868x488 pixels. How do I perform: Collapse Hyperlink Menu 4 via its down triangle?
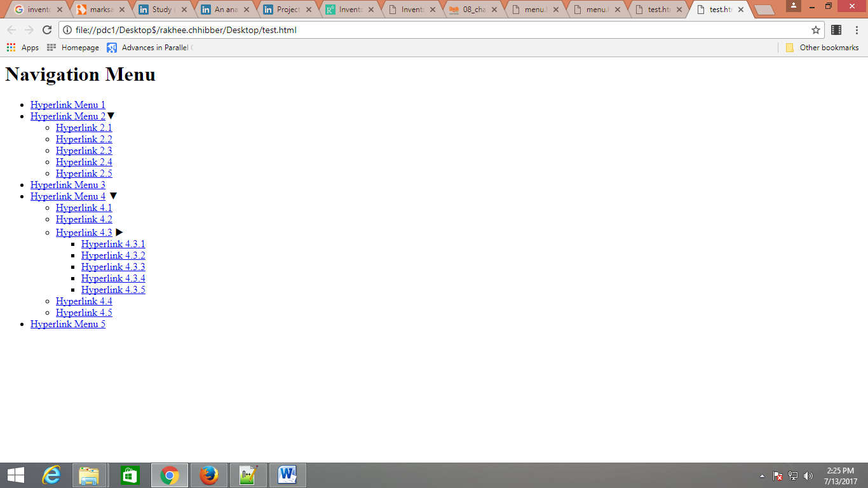click(114, 196)
